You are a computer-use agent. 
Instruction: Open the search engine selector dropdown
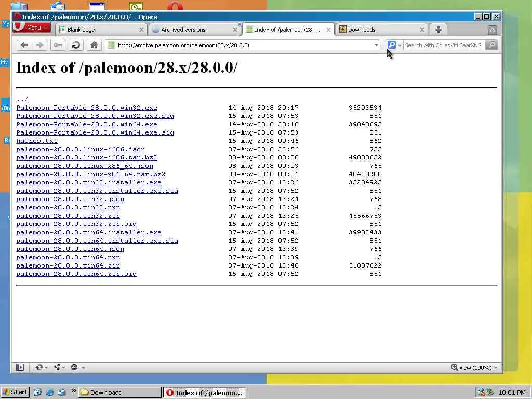pyautogui.click(x=395, y=45)
